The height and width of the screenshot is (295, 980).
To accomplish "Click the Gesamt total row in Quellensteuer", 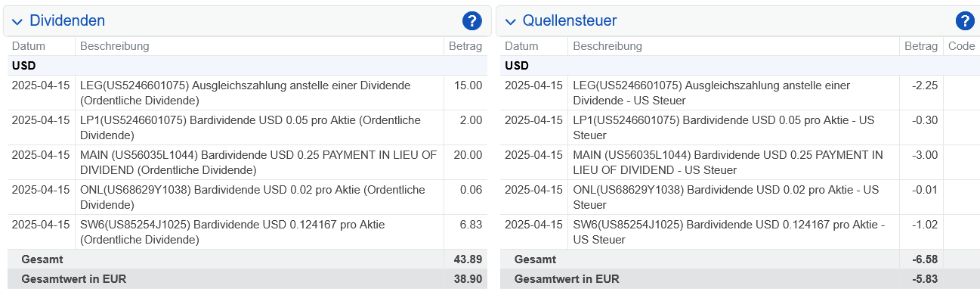I will click(x=740, y=259).
